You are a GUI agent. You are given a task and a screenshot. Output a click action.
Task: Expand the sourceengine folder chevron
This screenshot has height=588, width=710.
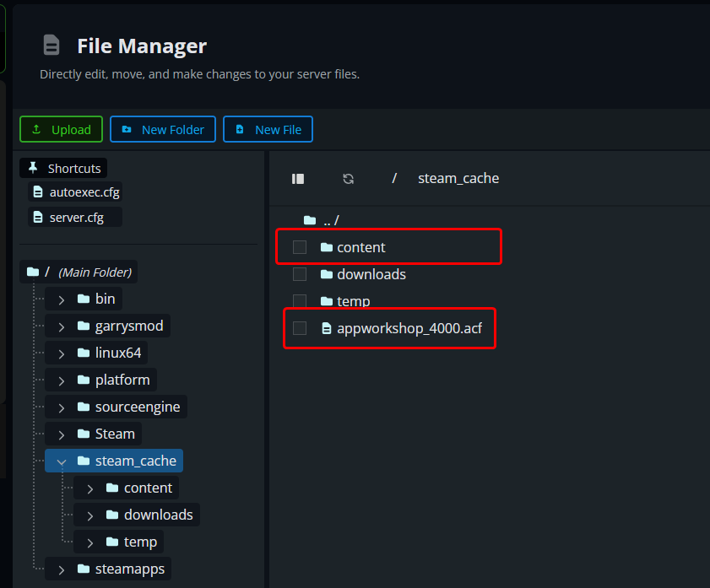(61, 408)
